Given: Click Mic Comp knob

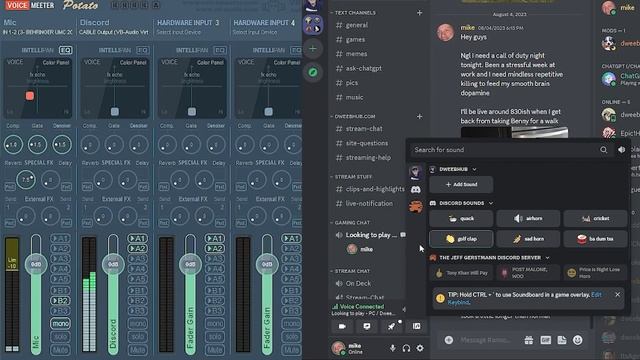Looking at the screenshot, I should tap(13, 144).
